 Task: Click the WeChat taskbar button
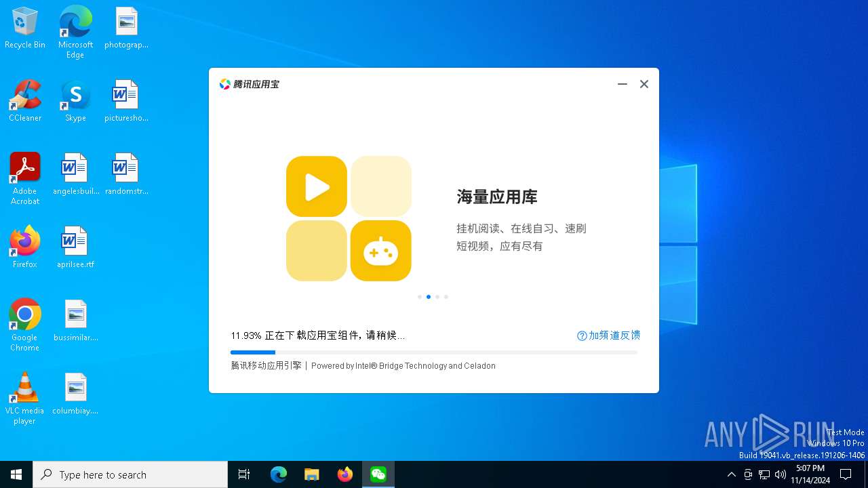pyautogui.click(x=378, y=474)
